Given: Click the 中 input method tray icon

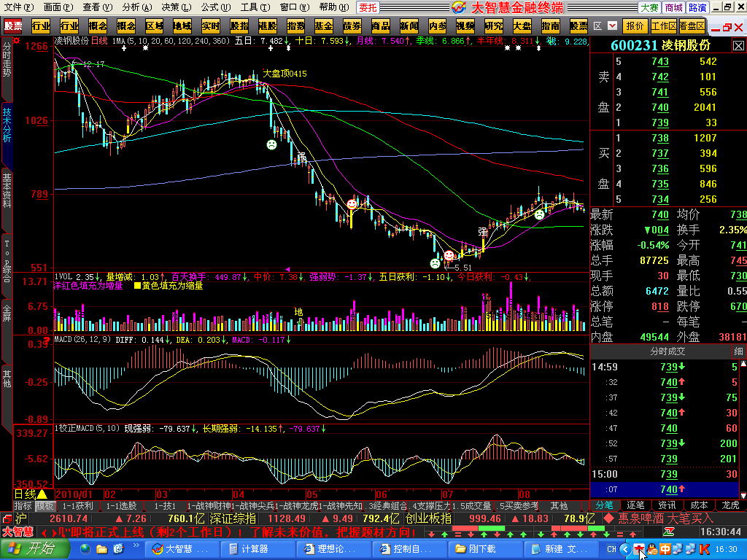Looking at the screenshot, I should [x=665, y=549].
